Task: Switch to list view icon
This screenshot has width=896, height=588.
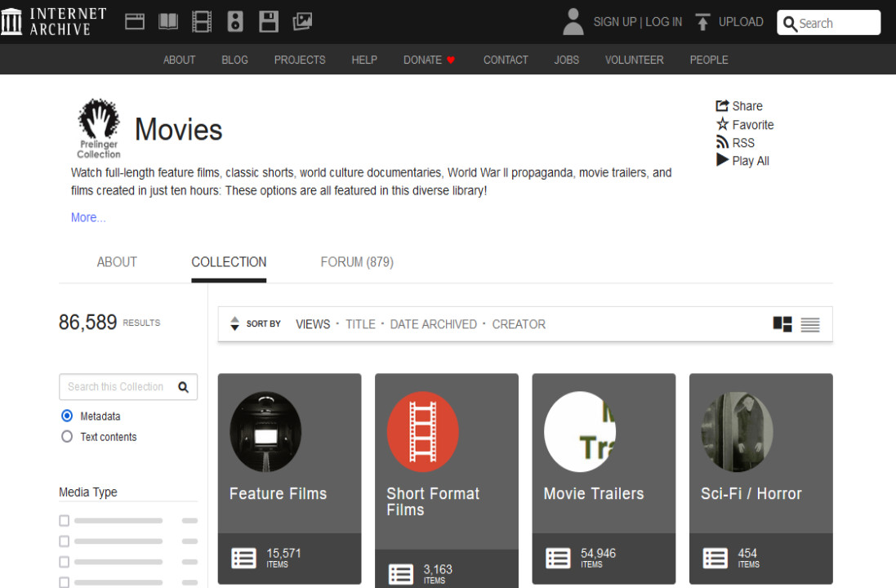Action: coord(810,324)
